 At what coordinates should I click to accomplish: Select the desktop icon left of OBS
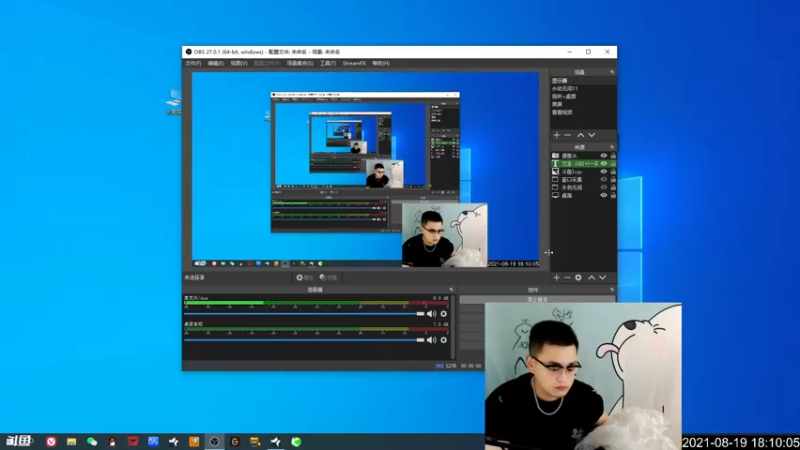174,102
